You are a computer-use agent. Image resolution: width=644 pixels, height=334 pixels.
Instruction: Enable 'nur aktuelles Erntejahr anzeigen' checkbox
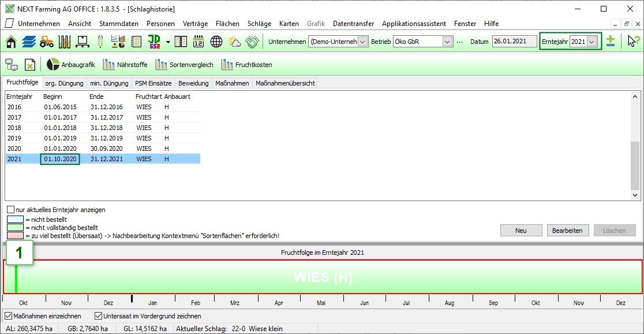11,210
